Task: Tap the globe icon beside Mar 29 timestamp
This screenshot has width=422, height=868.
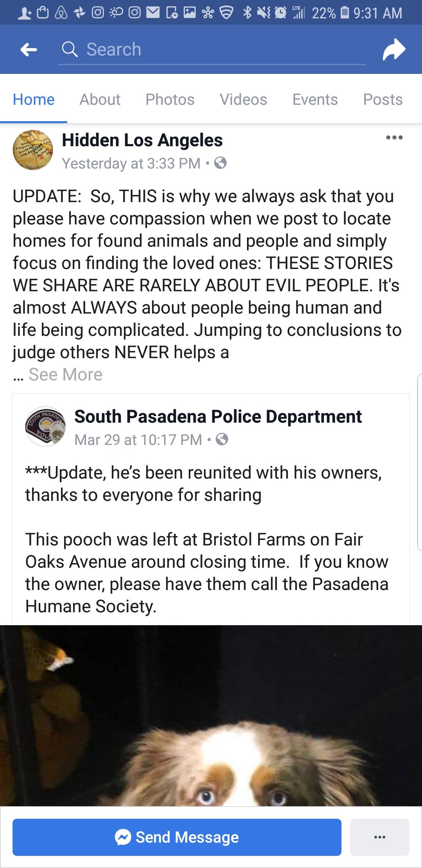Action: click(222, 439)
